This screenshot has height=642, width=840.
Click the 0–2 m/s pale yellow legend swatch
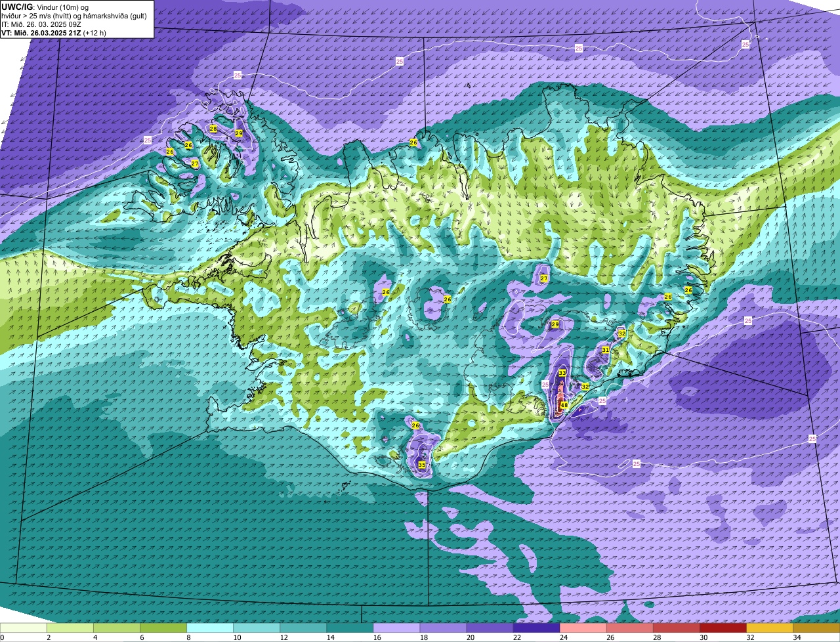pyautogui.click(x=24, y=628)
